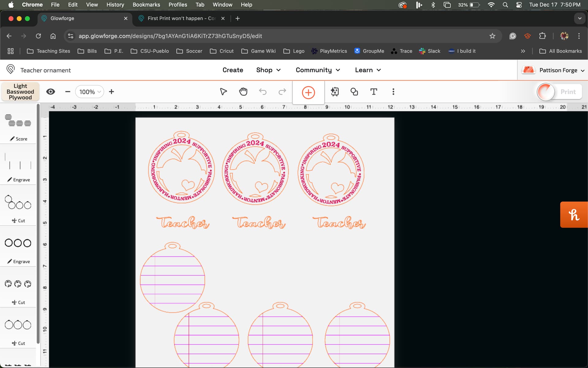Toggle the eye preview visibility icon
The width and height of the screenshot is (588, 368).
(51, 92)
